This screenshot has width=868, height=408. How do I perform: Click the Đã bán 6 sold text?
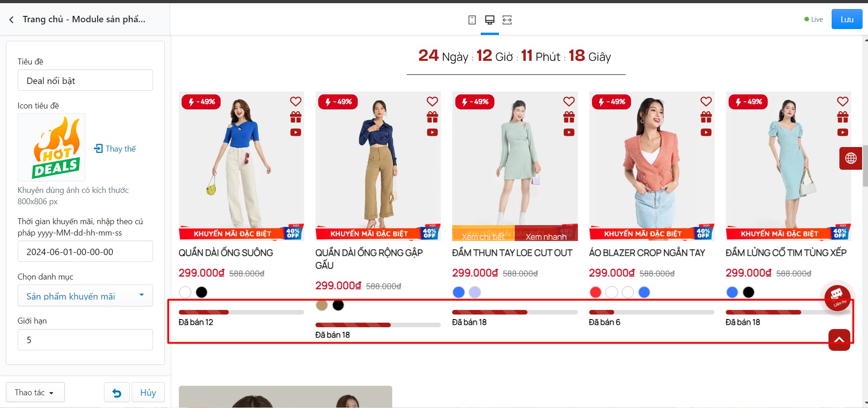[x=605, y=322]
